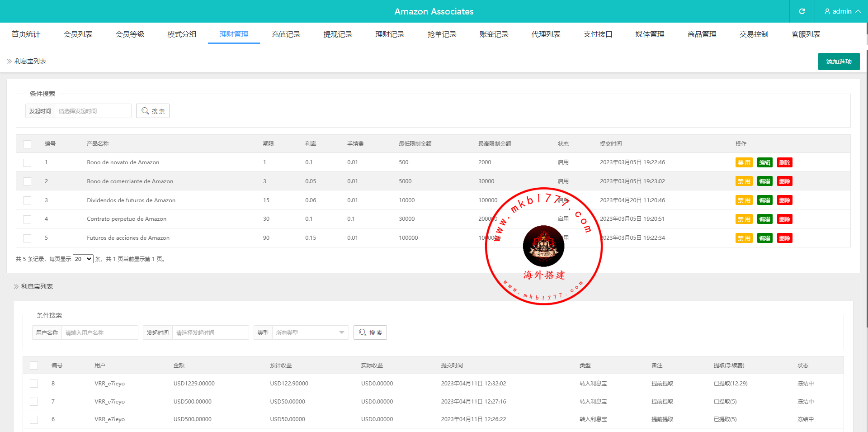The image size is (868, 432).
Task: Click user cell VRR_e7ieyo in record 8
Action: pyautogui.click(x=109, y=384)
